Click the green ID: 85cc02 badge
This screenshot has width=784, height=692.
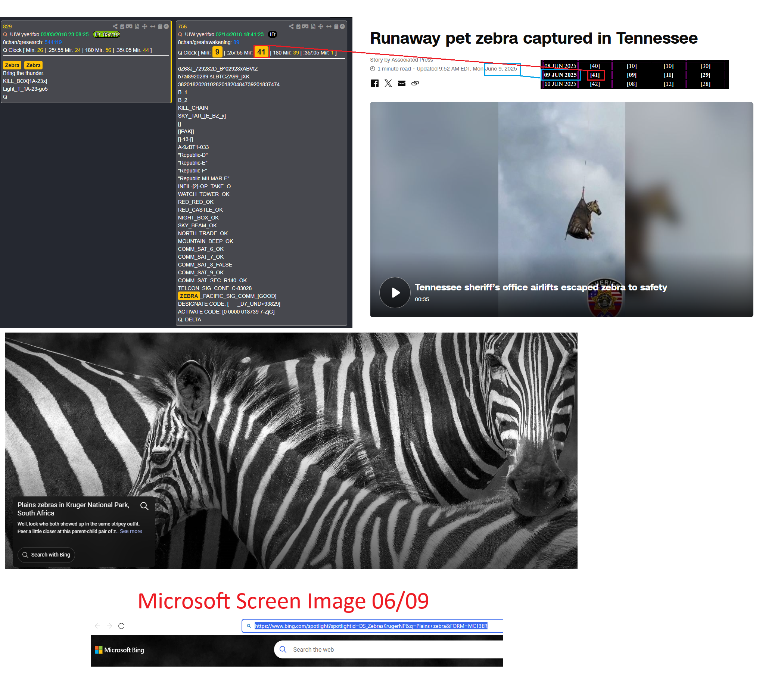[x=107, y=34]
